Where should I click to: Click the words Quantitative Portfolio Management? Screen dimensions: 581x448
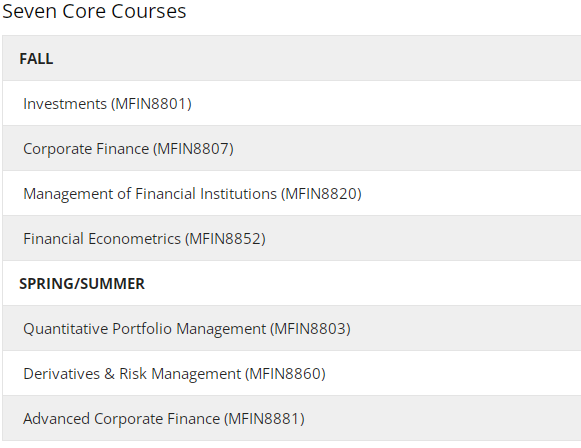pyautogui.click(x=145, y=329)
